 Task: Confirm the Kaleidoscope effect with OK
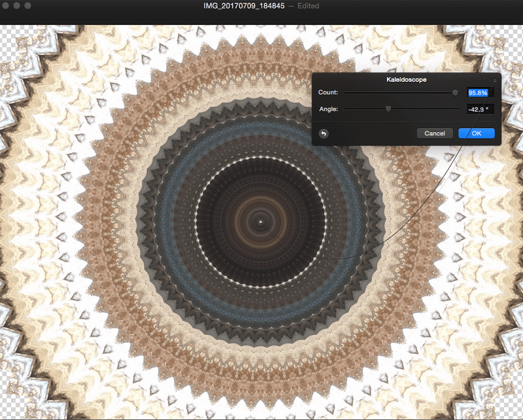[x=477, y=133]
